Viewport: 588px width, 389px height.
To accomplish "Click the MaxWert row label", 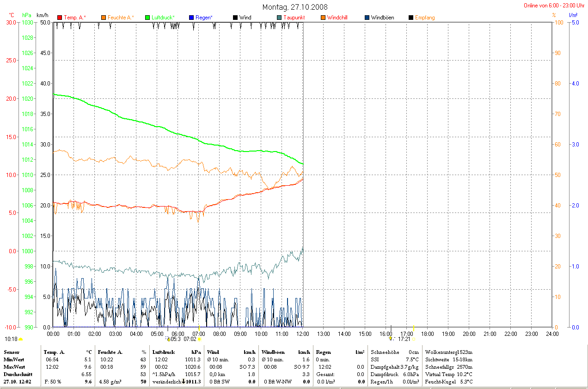I will (x=14, y=367).
